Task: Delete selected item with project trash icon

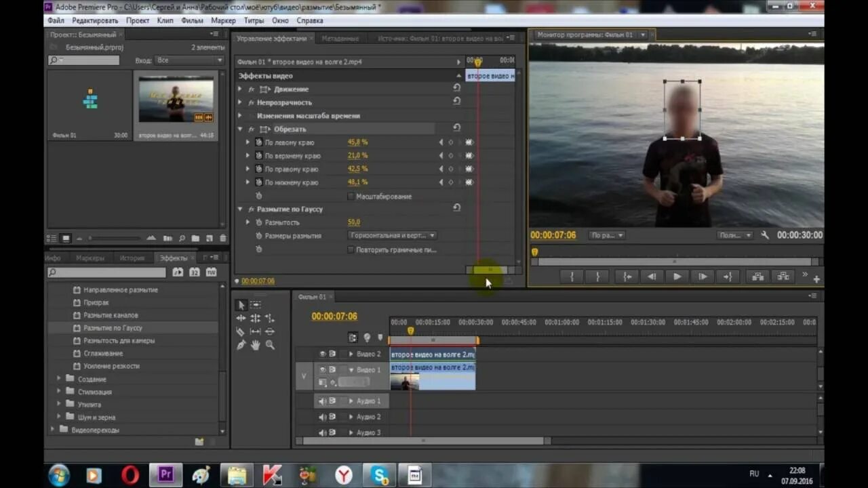Action: tap(222, 239)
